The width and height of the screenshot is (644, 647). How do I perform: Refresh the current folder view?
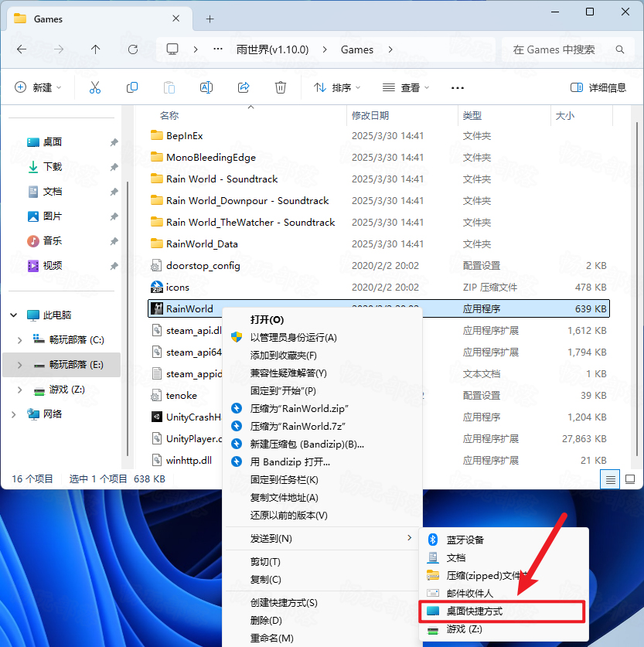point(133,49)
